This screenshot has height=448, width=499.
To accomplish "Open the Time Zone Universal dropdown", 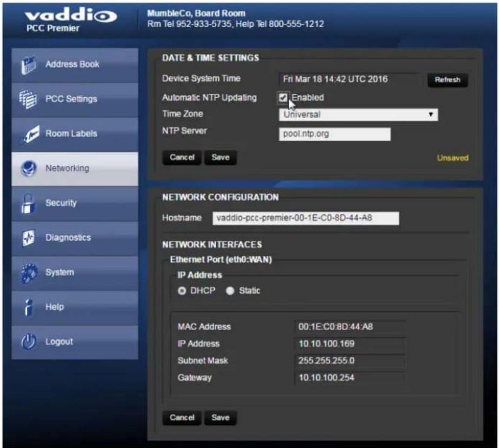I will pos(358,115).
